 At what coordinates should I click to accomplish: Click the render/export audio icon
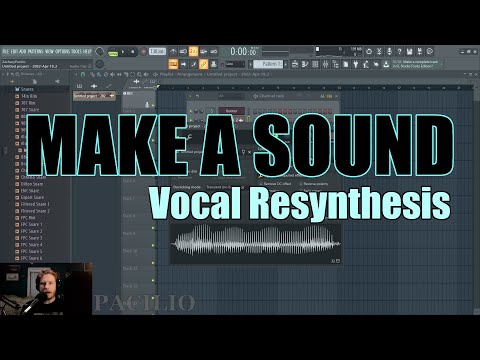pos(420,51)
